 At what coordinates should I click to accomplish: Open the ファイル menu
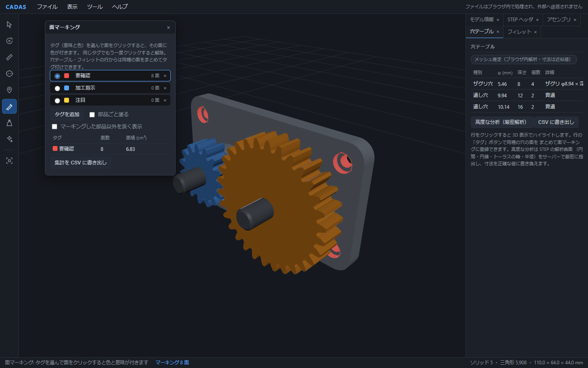[47, 7]
